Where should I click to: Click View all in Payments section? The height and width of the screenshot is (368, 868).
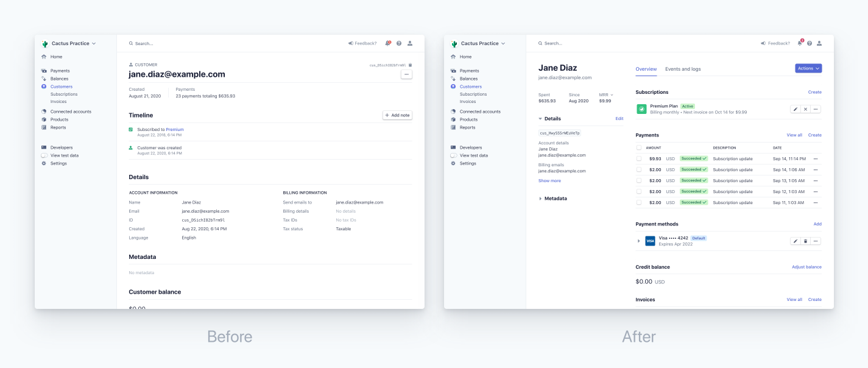click(x=794, y=135)
